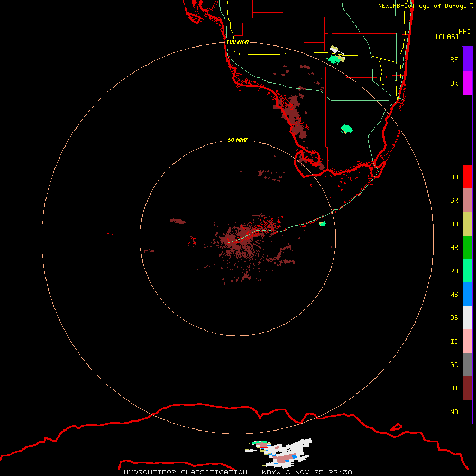This screenshot has height=476, width=476.
Task: Click the DS white legend swatch
Action: 467,317
